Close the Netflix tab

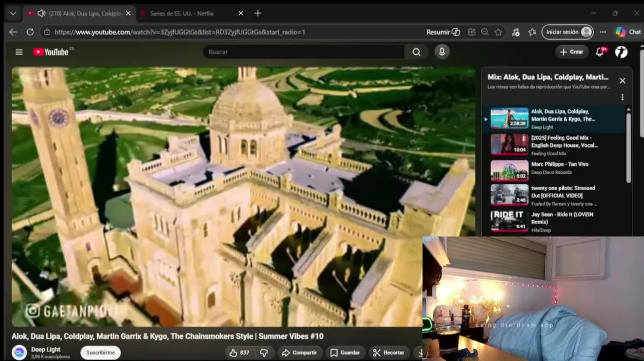pos(241,14)
